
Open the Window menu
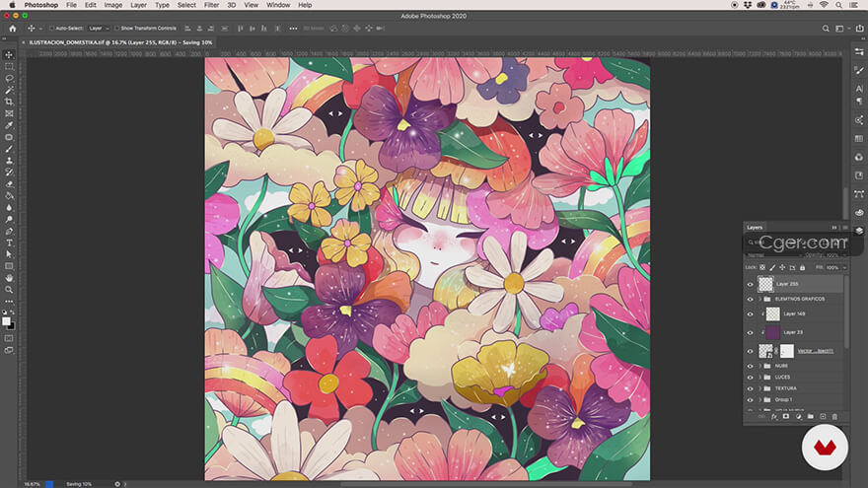[278, 5]
